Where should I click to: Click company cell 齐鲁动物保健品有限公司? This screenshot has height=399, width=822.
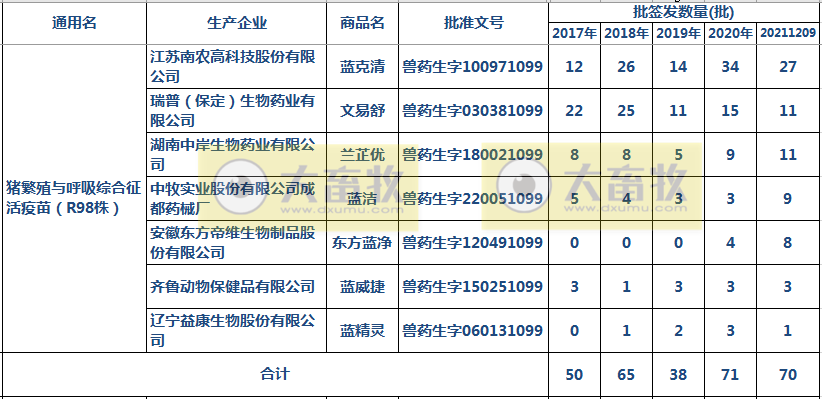click(237, 287)
